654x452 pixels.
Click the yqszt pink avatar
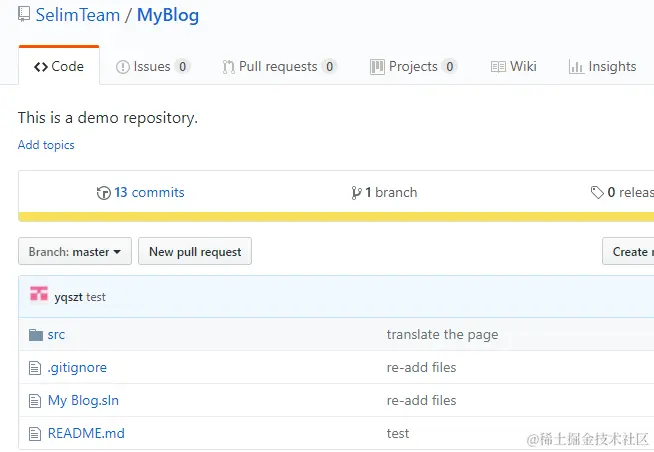(x=39, y=294)
